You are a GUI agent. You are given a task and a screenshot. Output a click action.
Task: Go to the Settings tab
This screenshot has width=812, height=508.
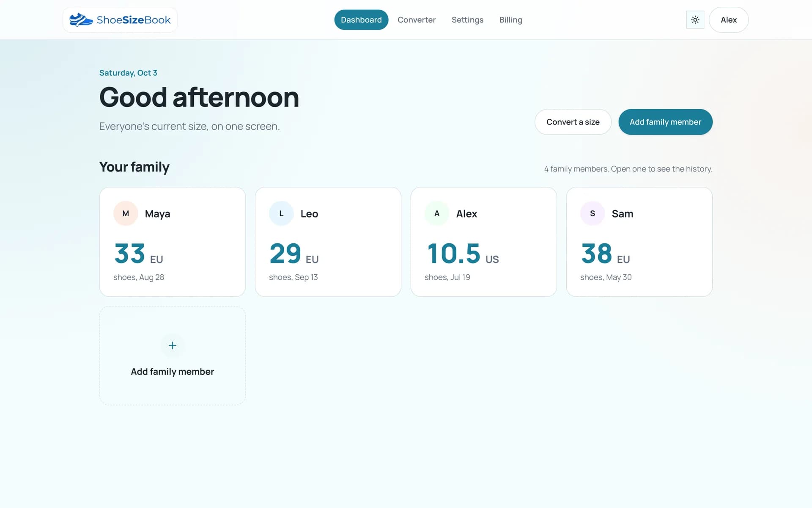tap(467, 20)
